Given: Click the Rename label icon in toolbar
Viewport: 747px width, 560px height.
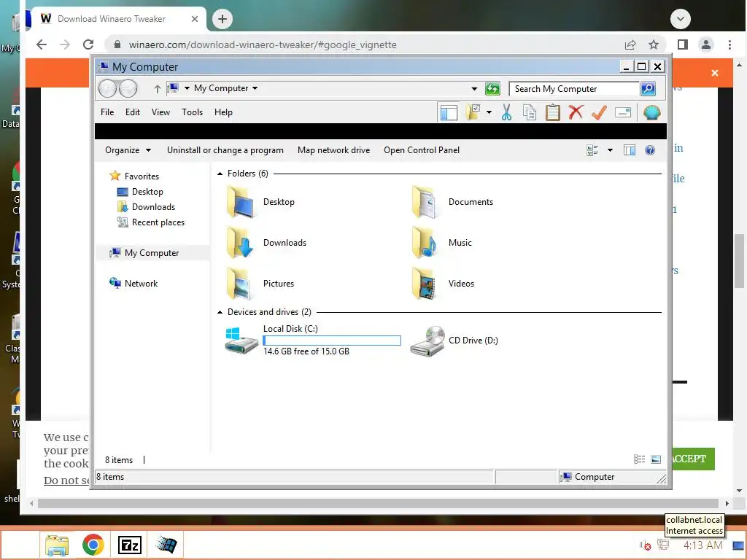Looking at the screenshot, I should point(623,112).
